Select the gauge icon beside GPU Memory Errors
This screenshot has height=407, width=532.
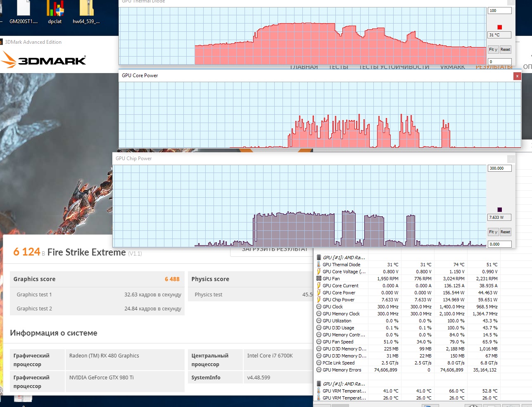[318, 370]
